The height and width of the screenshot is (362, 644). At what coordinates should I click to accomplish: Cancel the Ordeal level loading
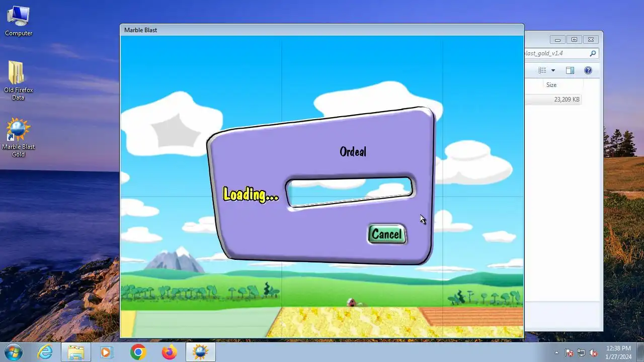pos(387,234)
